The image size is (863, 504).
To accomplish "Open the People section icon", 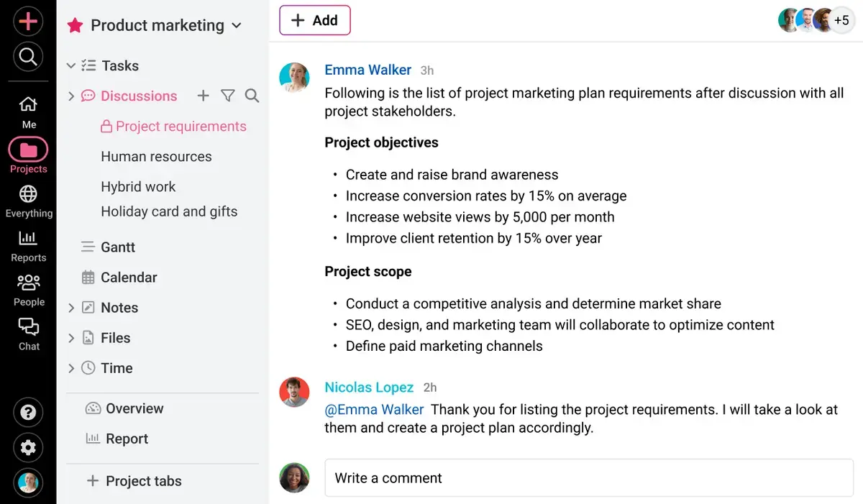I will pyautogui.click(x=28, y=283).
